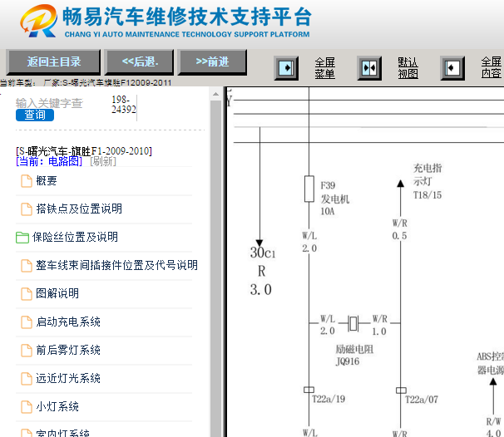This screenshot has width=504, height=437.
Task: Open the 启动充电系统 item
Action: 68,322
